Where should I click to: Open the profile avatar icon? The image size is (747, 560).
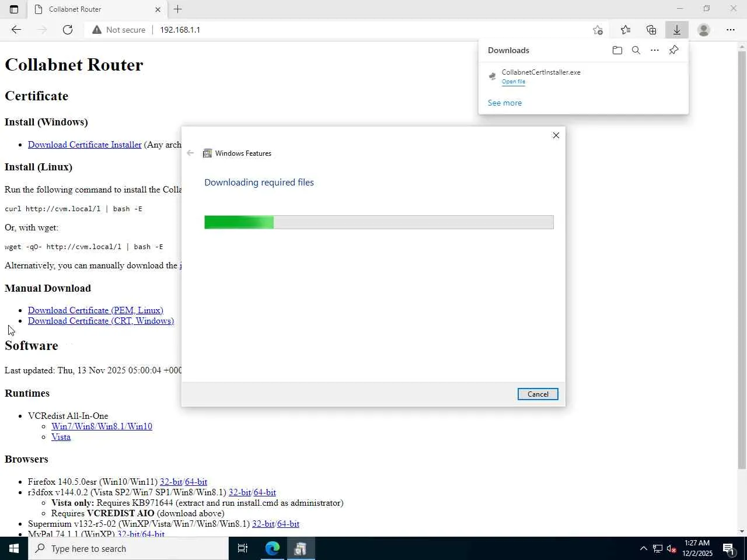[704, 30]
